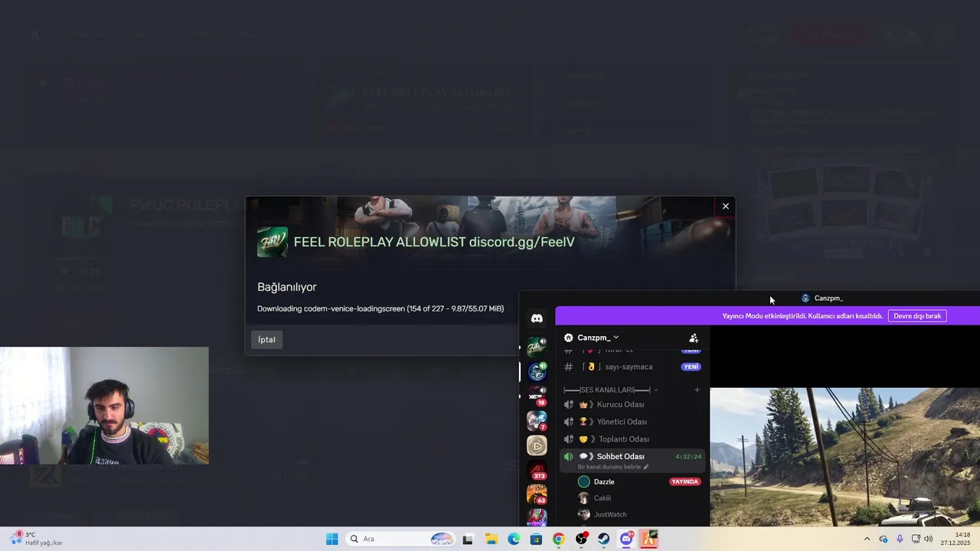Show hidden system tray icons
The width and height of the screenshot is (980, 551).
pyautogui.click(x=867, y=539)
